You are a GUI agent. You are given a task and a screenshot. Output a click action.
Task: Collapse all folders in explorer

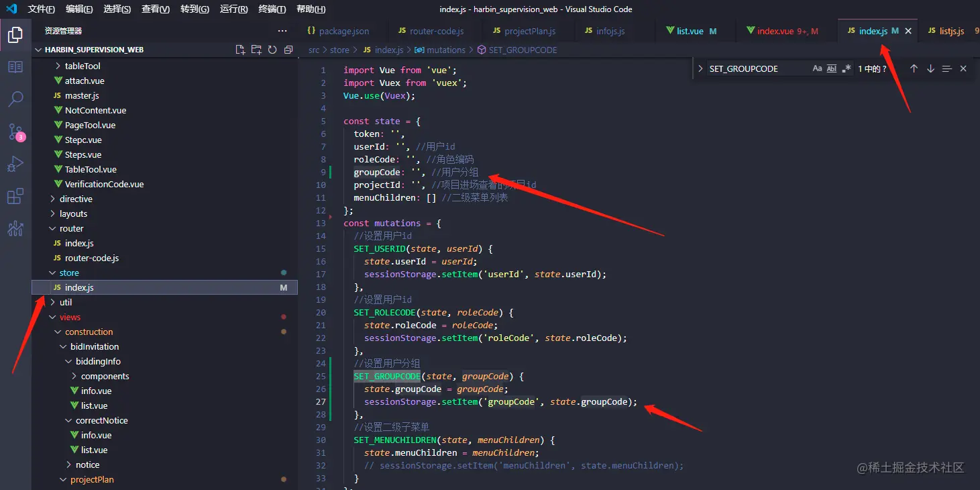(288, 50)
